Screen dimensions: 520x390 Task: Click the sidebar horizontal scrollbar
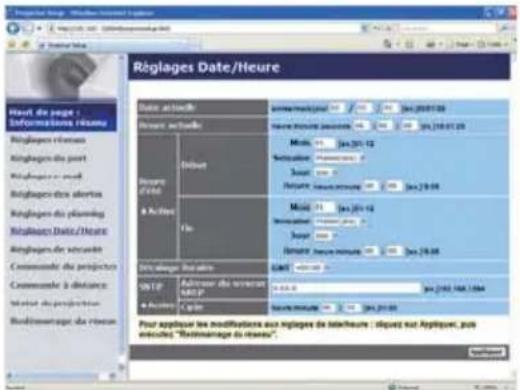62,376
